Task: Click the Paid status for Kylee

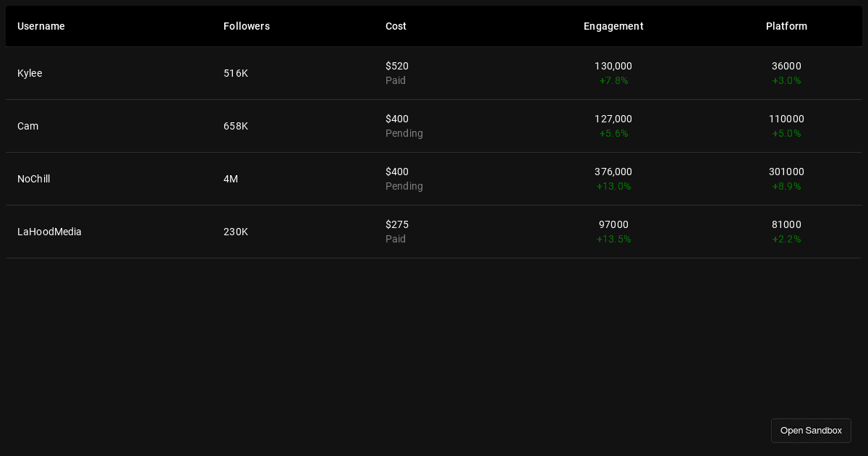Action: point(396,80)
